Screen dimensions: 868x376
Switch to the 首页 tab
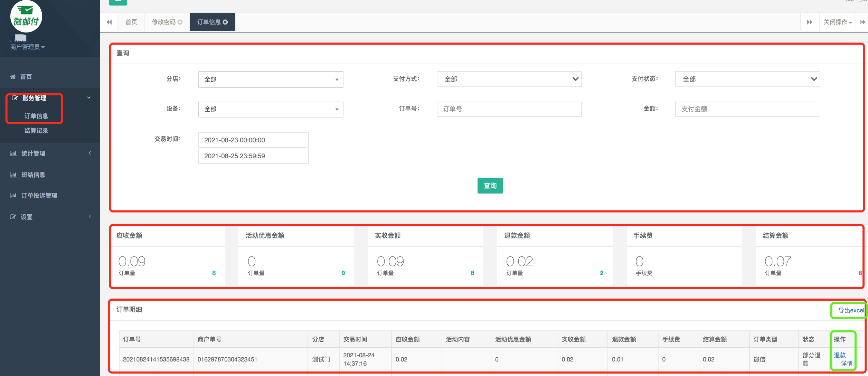(131, 22)
